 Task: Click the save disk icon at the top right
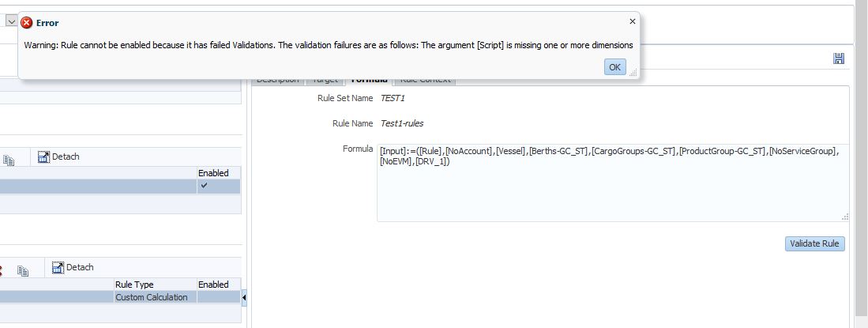[x=839, y=58]
